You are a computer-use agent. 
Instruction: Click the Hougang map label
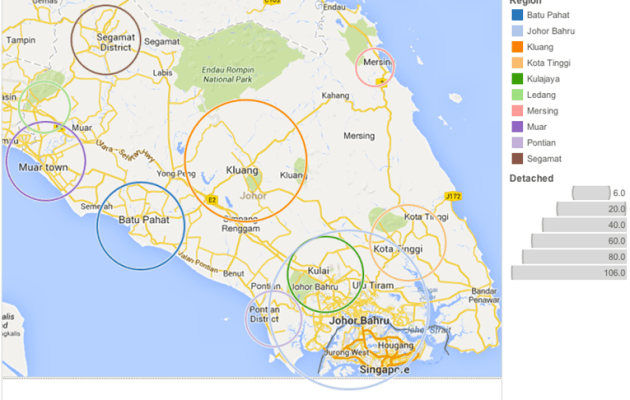[x=395, y=345]
